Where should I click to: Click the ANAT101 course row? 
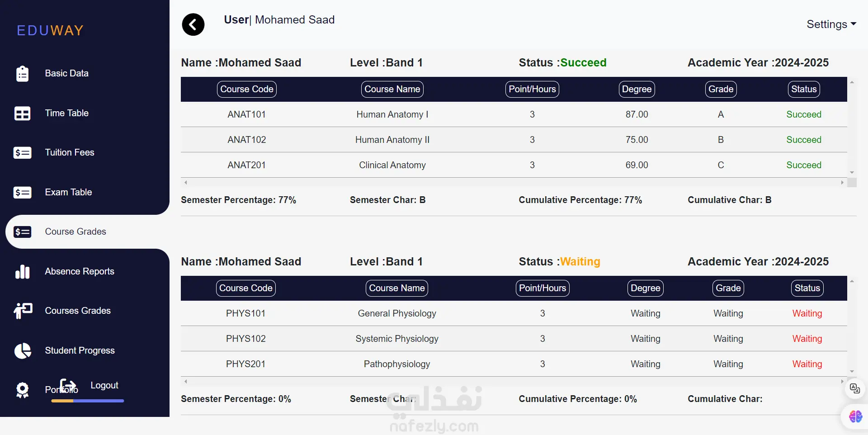(246, 114)
